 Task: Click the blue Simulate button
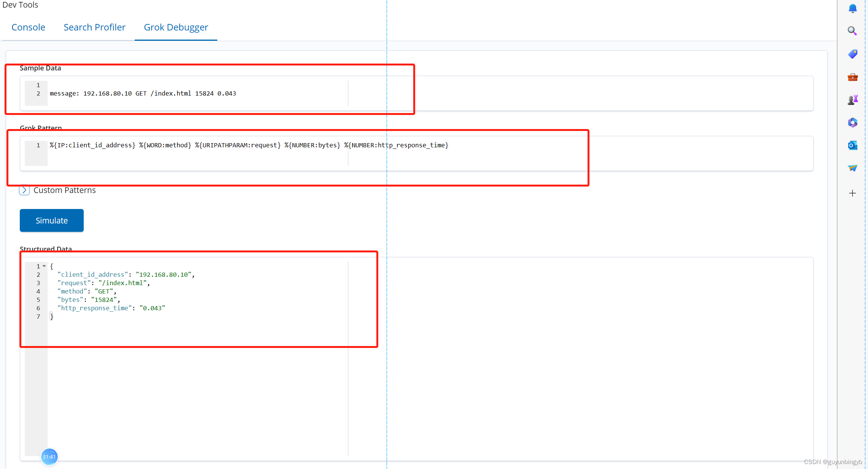coord(52,220)
